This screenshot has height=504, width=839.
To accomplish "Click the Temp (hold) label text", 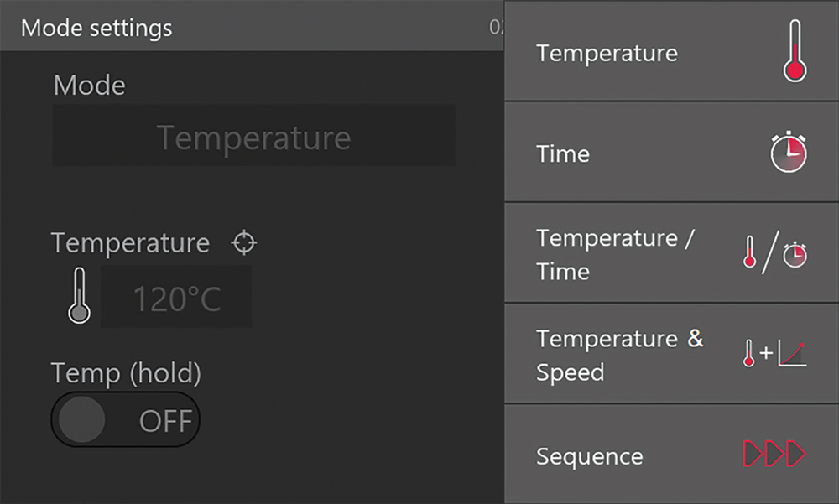I will pyautogui.click(x=126, y=372).
